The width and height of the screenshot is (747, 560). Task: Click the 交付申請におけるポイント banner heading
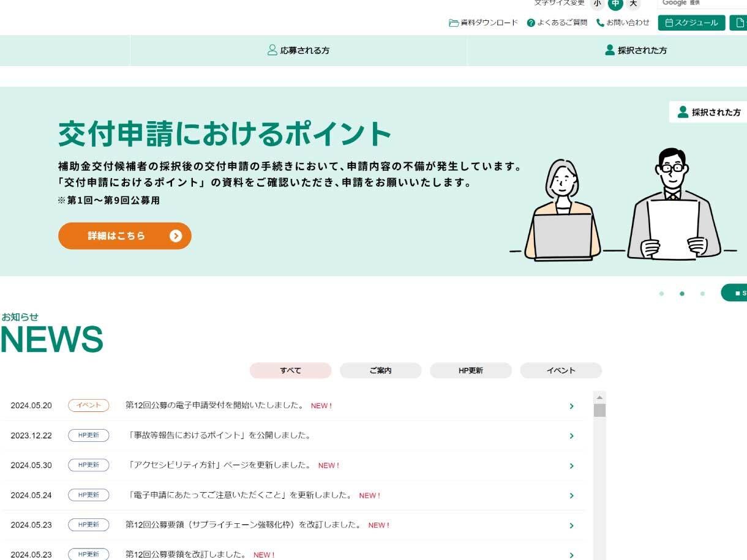tap(225, 133)
